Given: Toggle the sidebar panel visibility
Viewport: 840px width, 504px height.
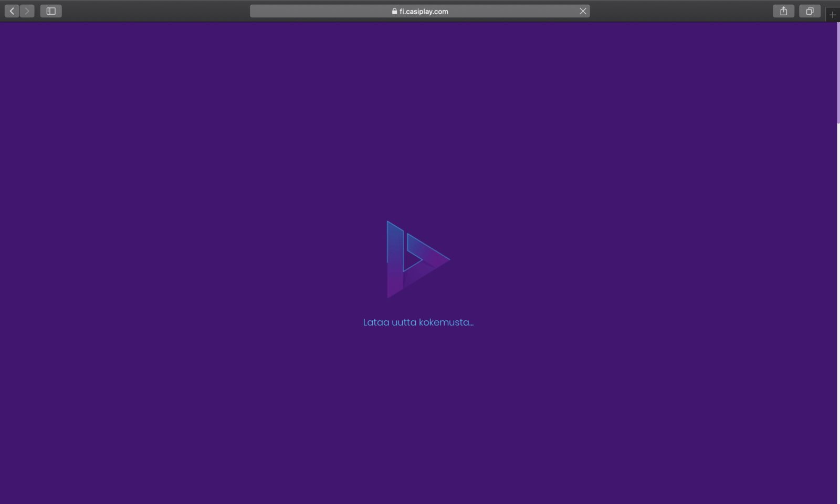Looking at the screenshot, I should pos(51,10).
